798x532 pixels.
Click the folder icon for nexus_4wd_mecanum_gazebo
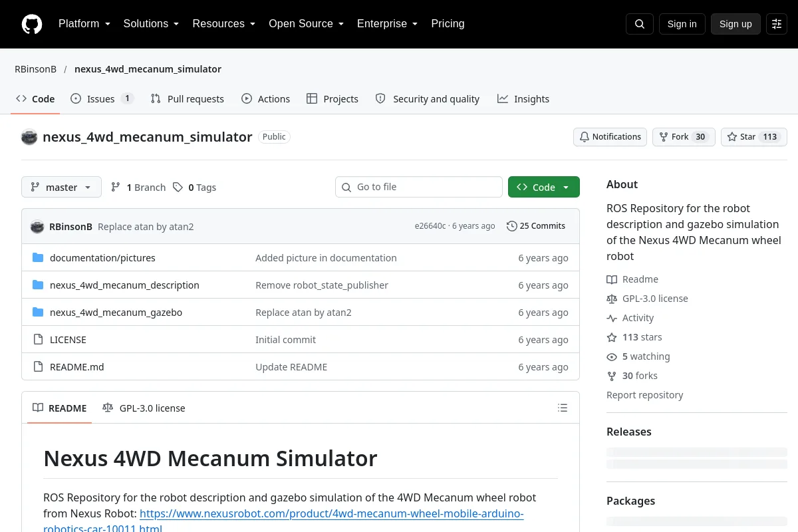[x=38, y=313]
